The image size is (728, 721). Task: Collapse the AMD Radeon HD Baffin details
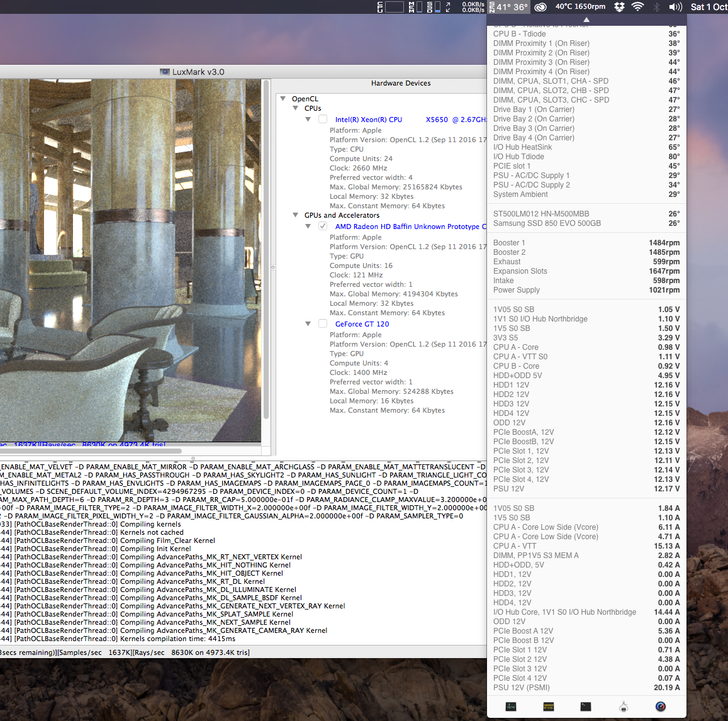308,226
